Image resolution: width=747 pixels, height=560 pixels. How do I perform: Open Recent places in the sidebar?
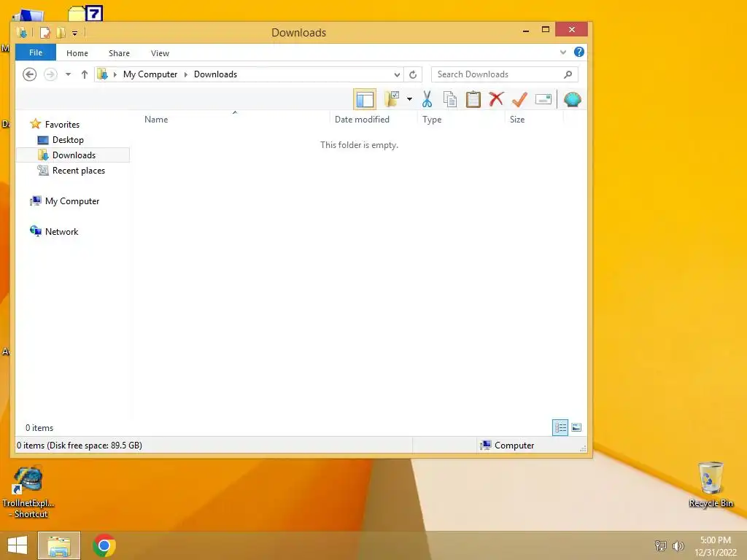click(79, 170)
